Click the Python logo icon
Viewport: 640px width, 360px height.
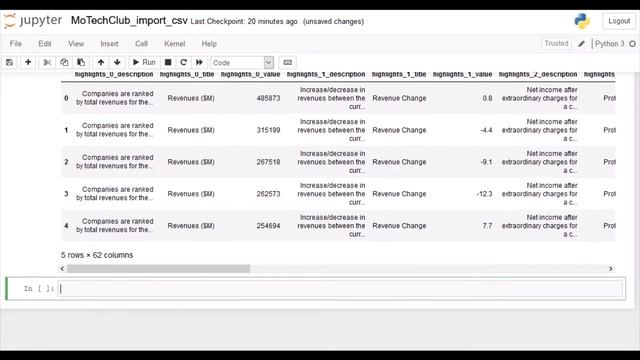(x=582, y=21)
